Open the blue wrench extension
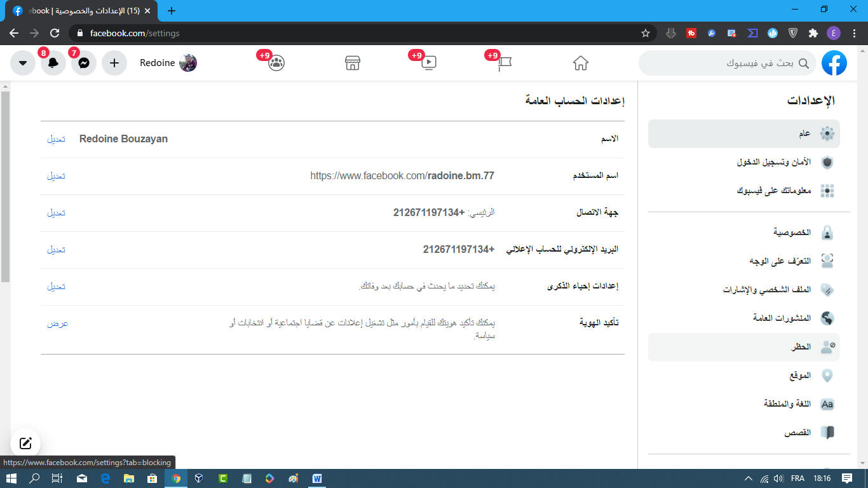Screen dimensions: 868x488 (x=712, y=33)
